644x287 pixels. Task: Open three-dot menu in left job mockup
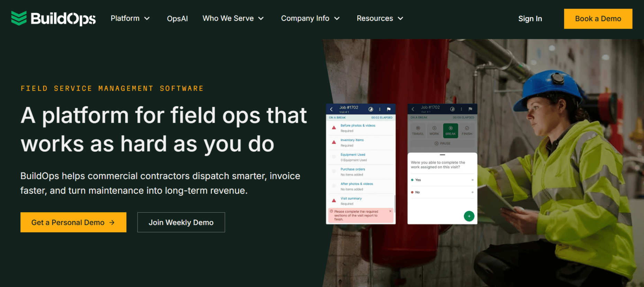click(x=380, y=109)
